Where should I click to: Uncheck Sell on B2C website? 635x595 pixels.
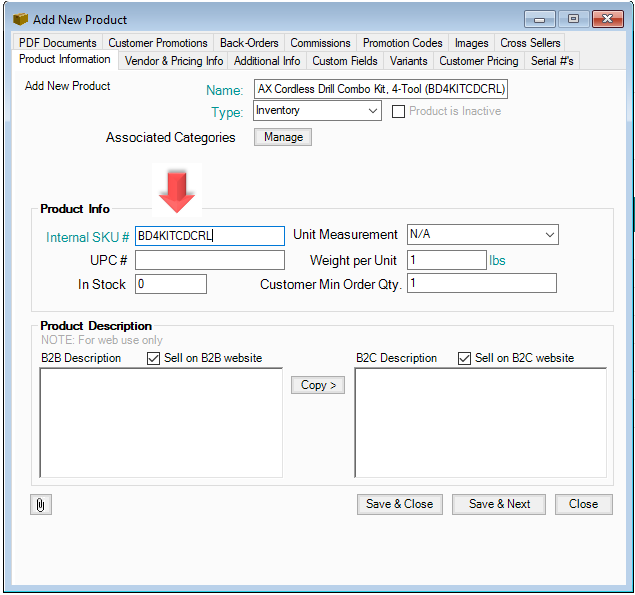pos(464,358)
